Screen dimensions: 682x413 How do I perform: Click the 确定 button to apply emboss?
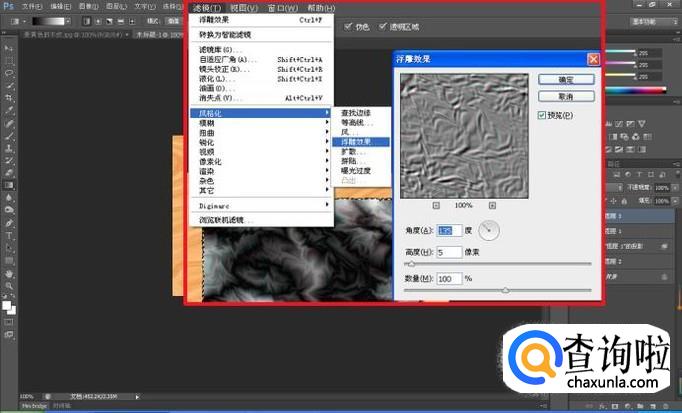pos(565,78)
